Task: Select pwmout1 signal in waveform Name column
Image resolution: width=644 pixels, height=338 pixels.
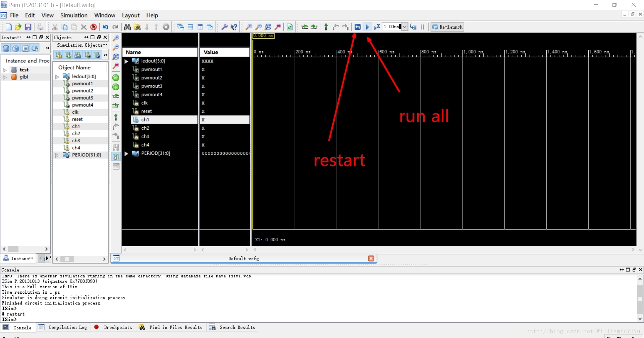Action: (152, 69)
